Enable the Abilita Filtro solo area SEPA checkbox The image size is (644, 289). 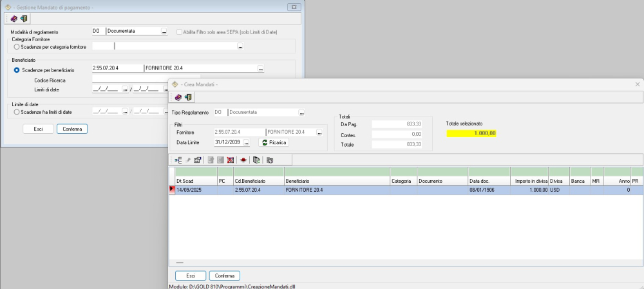pos(180,31)
